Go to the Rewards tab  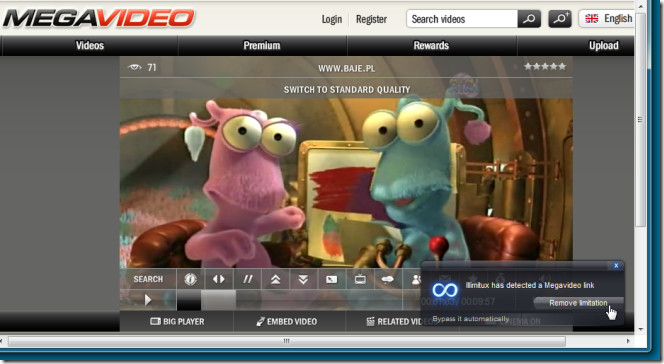point(431,46)
